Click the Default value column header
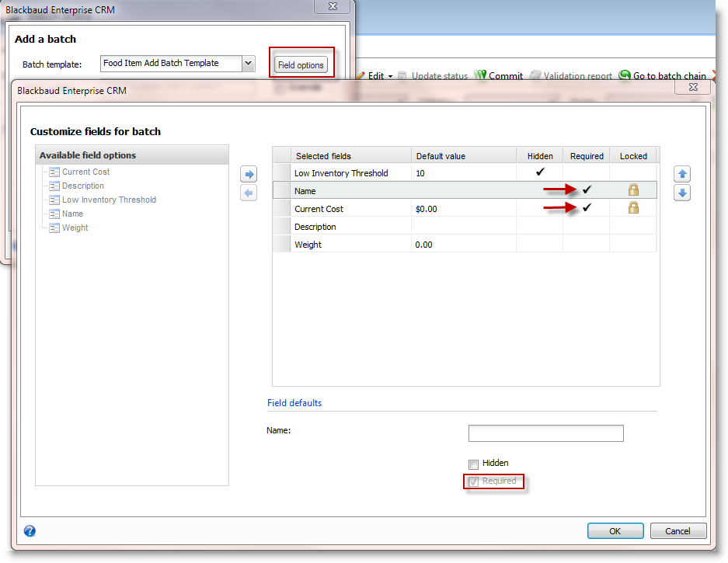This screenshot has height=563, width=728. coord(464,156)
